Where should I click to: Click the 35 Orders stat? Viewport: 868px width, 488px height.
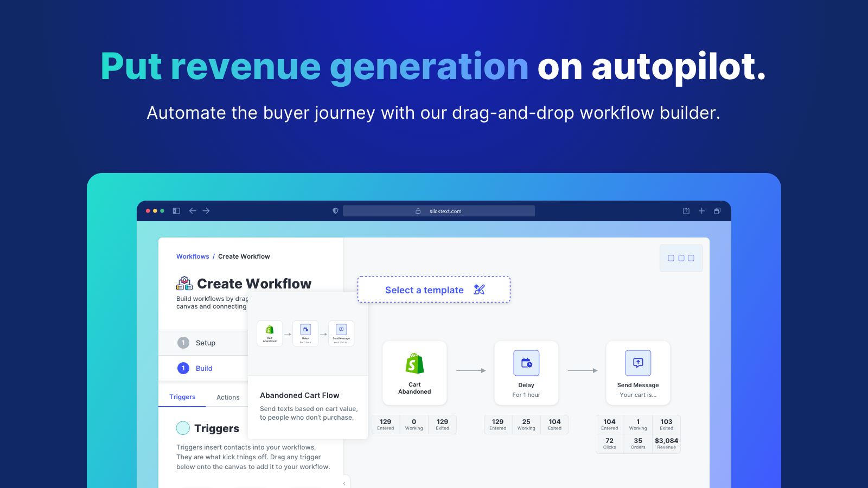click(x=638, y=444)
